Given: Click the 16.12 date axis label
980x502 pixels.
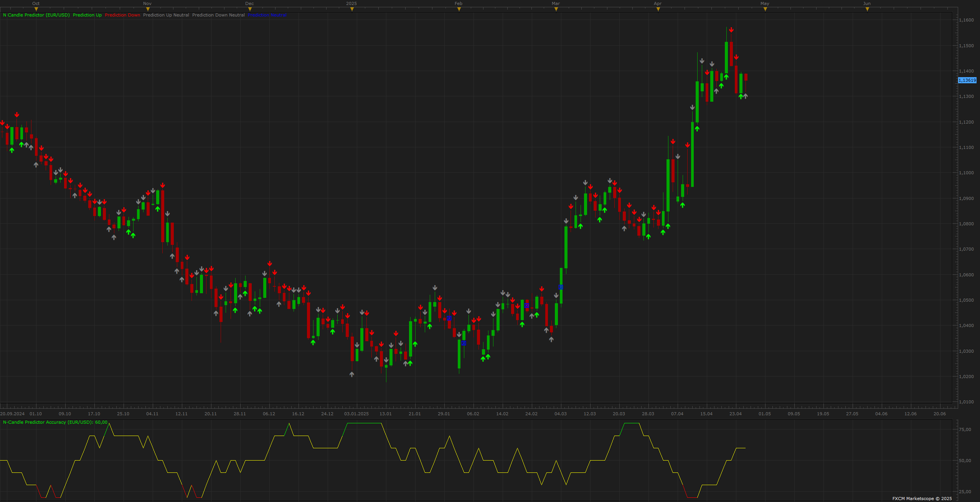Looking at the screenshot, I should [298, 414].
